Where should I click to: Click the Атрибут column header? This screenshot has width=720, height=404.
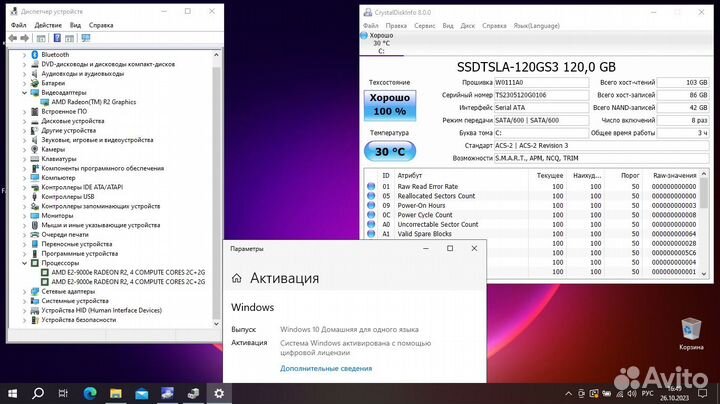click(410, 175)
